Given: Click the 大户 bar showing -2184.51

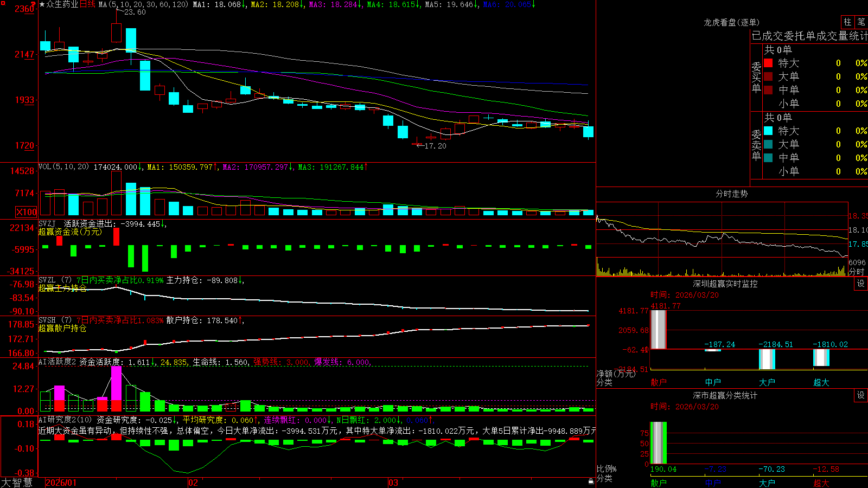Looking at the screenshot, I should click(767, 359).
